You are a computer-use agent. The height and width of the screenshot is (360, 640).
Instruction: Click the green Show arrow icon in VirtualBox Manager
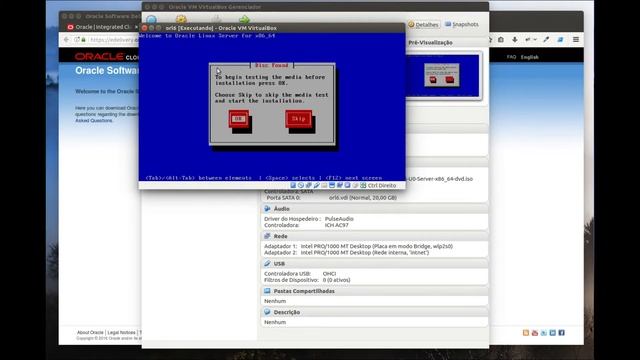click(x=244, y=19)
